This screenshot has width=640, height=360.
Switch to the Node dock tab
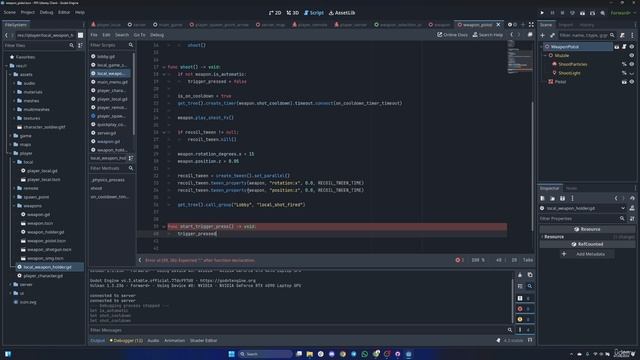[571, 188]
